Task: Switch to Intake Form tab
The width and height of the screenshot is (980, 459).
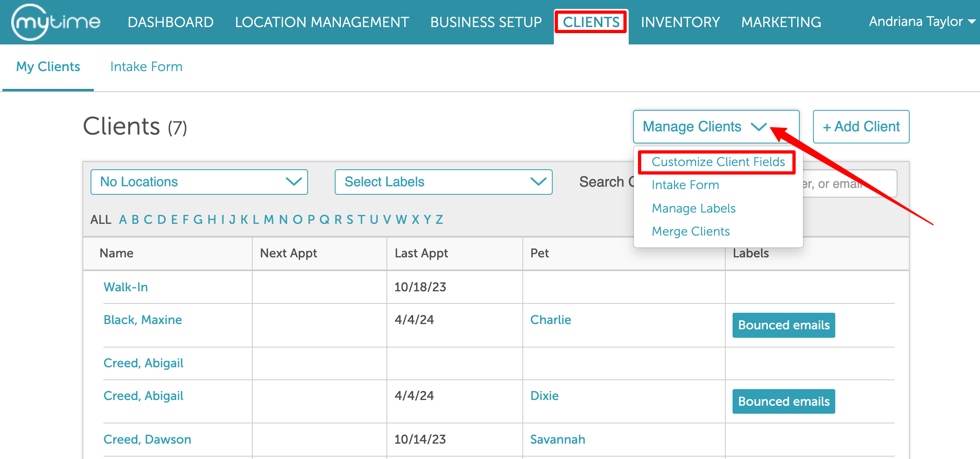Action: pos(146,67)
